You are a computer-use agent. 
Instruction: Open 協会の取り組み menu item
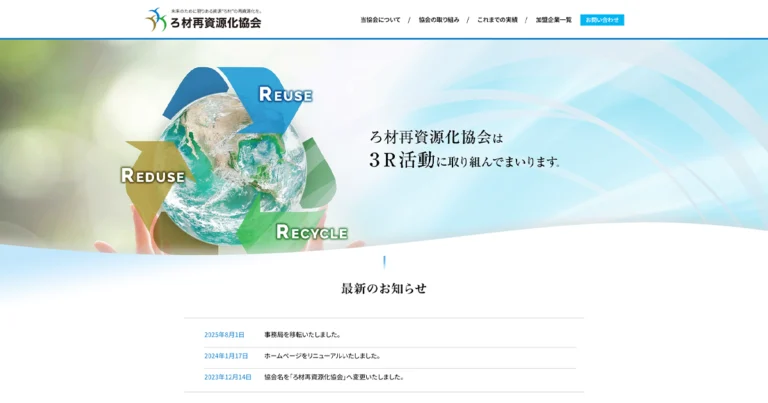coord(439,20)
